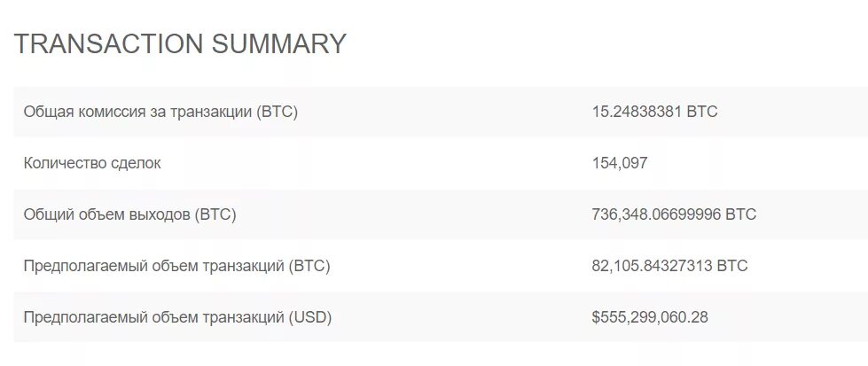Click the Общий объем выходов label
Viewport: 868px width, 366px height.
click(x=129, y=214)
